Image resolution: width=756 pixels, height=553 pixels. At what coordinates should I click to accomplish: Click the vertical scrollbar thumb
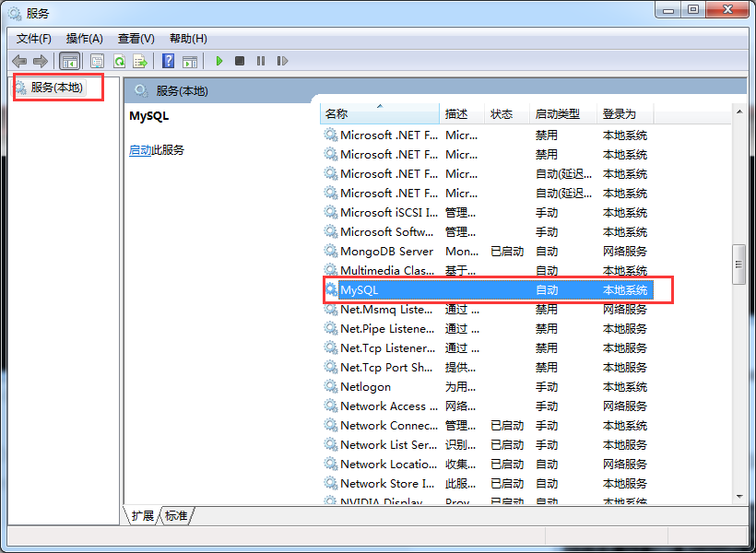(x=738, y=265)
